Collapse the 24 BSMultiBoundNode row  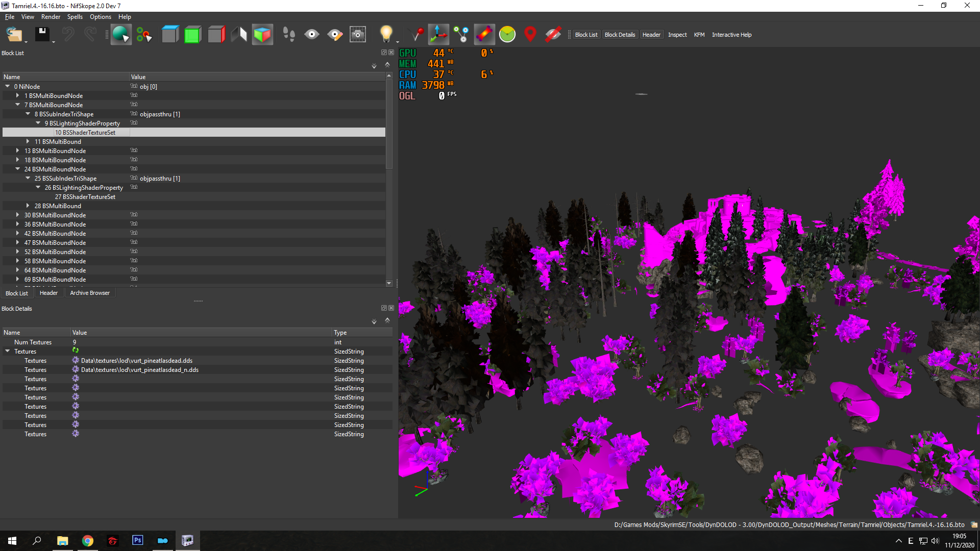tap(18, 169)
